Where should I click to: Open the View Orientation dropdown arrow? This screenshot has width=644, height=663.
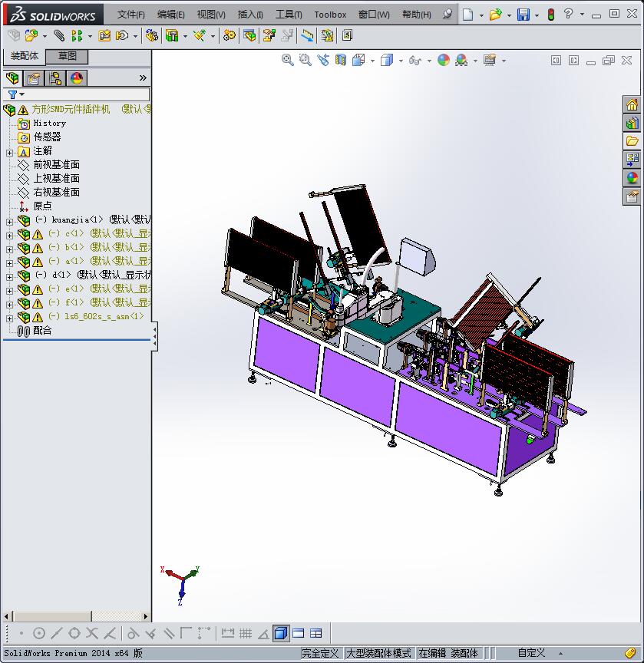click(372, 61)
